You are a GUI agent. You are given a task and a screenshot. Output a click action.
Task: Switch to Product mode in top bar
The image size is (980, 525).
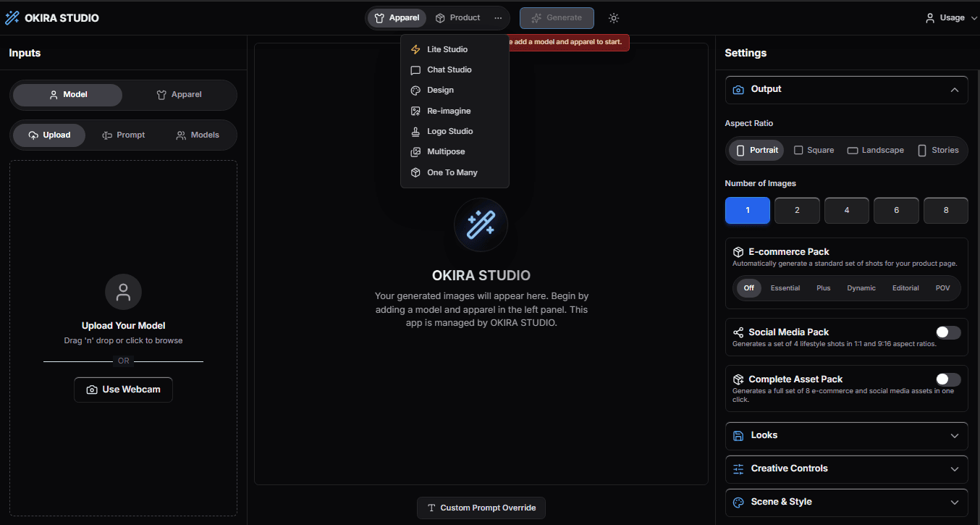(x=457, y=18)
